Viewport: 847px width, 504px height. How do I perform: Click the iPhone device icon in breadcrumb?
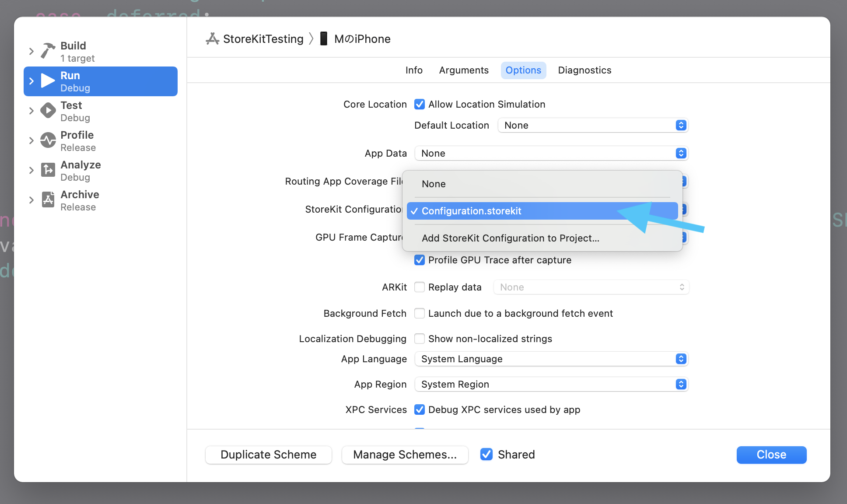point(324,38)
